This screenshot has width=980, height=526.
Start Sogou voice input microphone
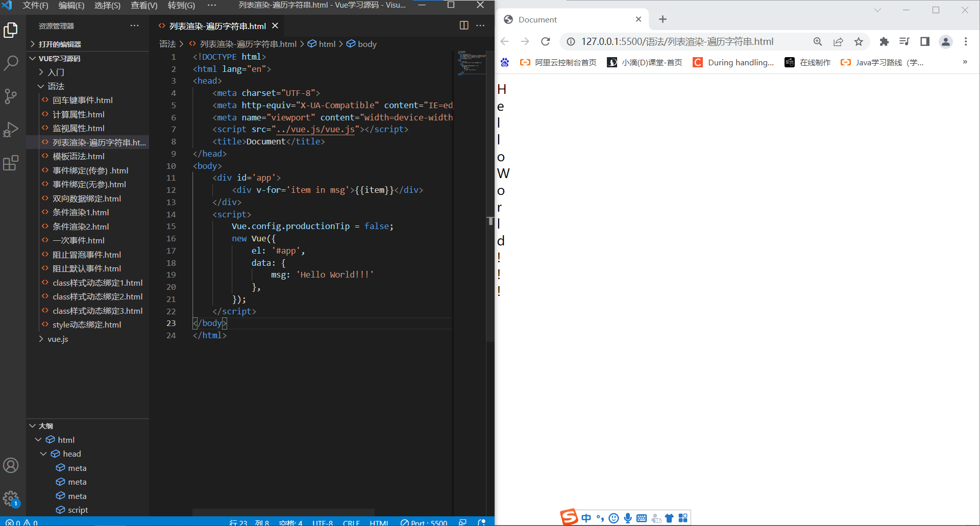pyautogui.click(x=628, y=518)
